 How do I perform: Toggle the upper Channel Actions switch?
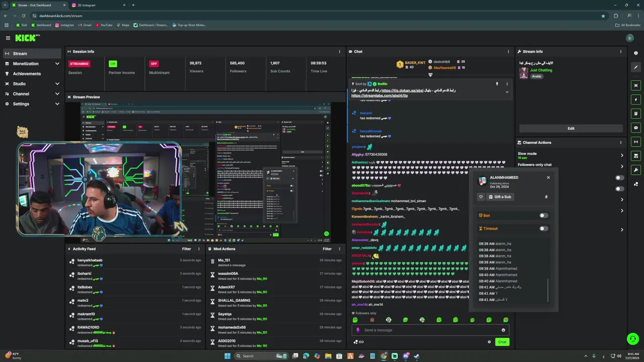(620, 177)
